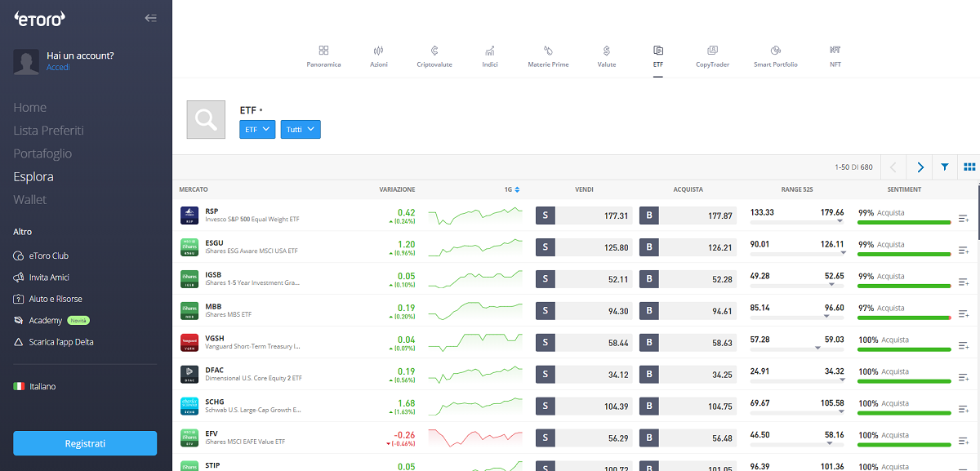Open the filter funnel icon
This screenshot has width=980, height=471.
[945, 167]
